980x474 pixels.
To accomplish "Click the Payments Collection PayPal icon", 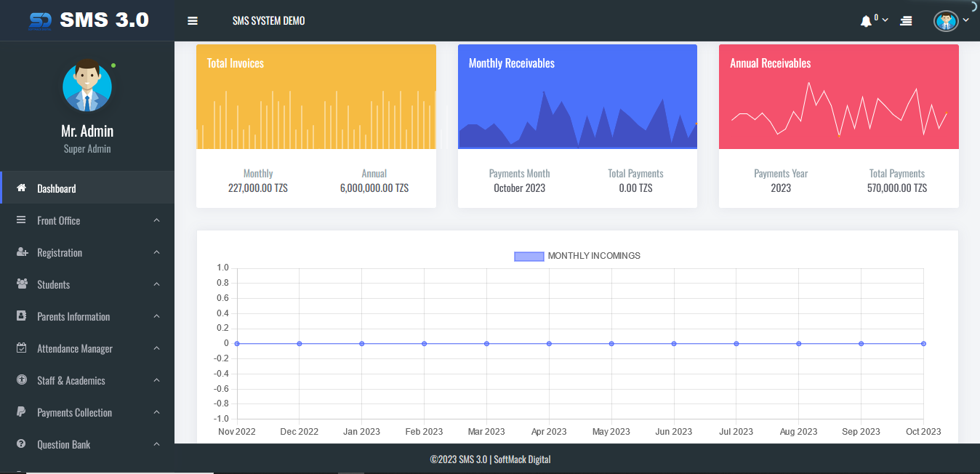I will 22,412.
